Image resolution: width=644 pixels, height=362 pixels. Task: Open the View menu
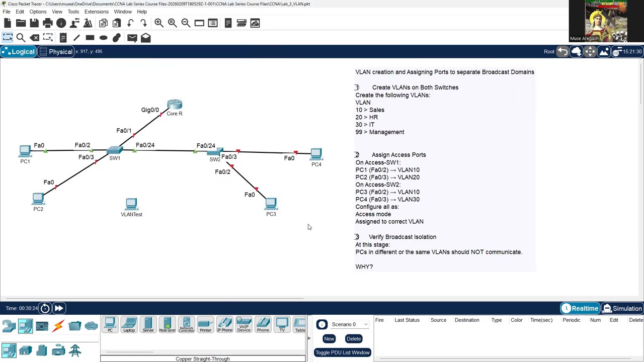point(57,12)
